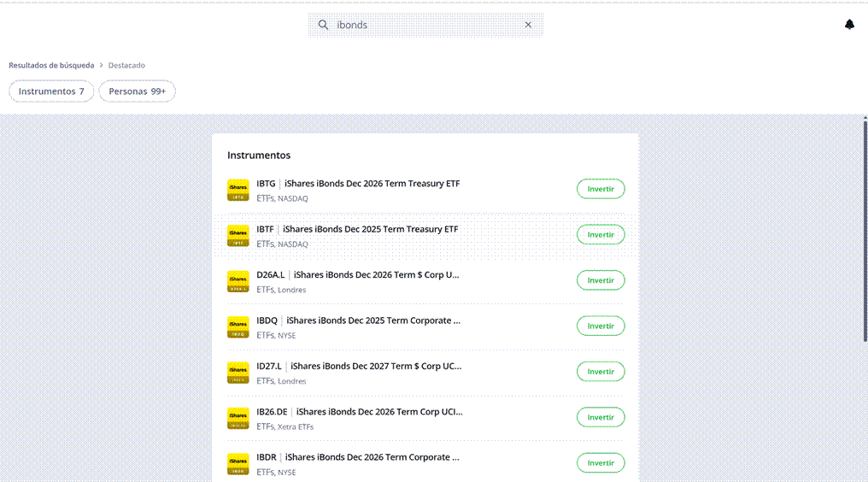Click the iShares logo for IBTF
The height and width of the screenshot is (482, 868).
tap(238, 236)
